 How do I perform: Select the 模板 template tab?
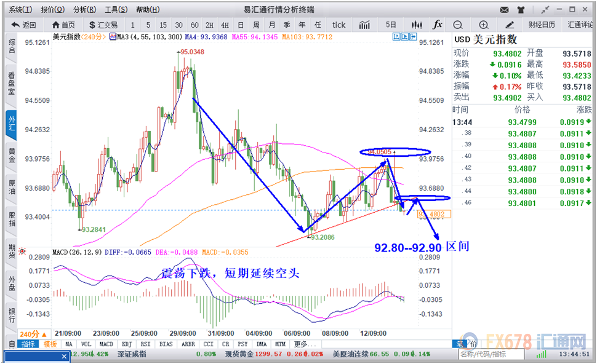pyautogui.click(x=50, y=344)
